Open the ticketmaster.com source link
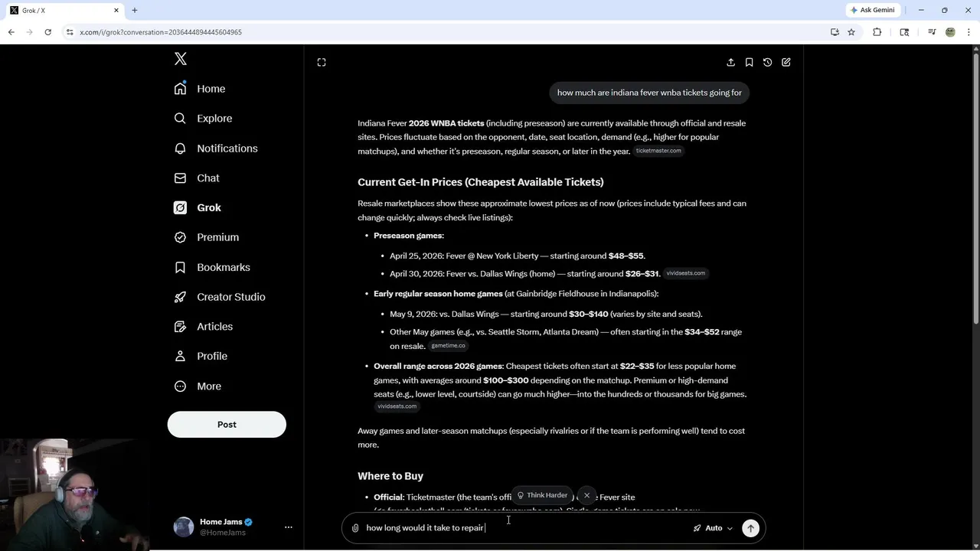The height and width of the screenshot is (551, 980). 658,151
